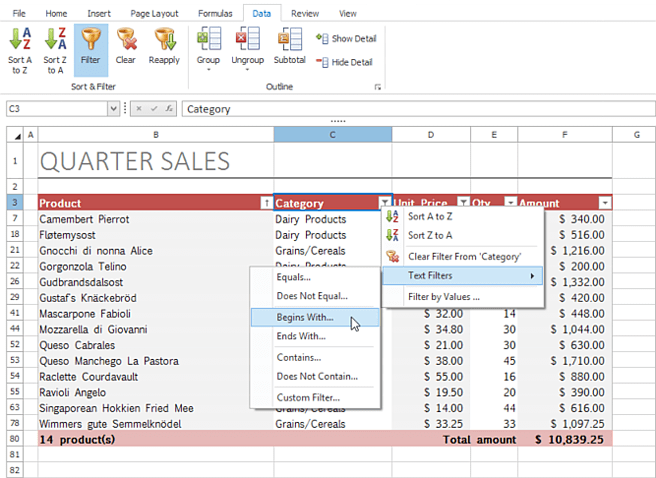Click the Select All corner of the sheet

point(15,135)
